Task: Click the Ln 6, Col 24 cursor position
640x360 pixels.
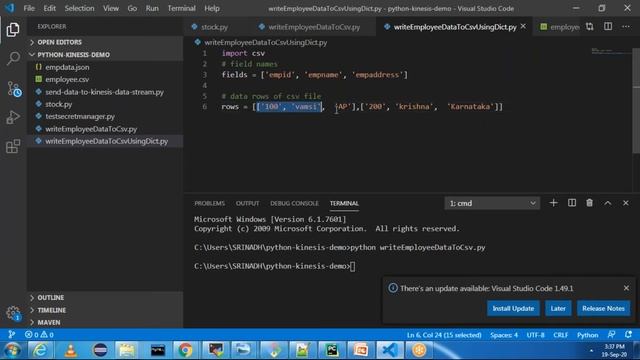Action: [x=444, y=335]
